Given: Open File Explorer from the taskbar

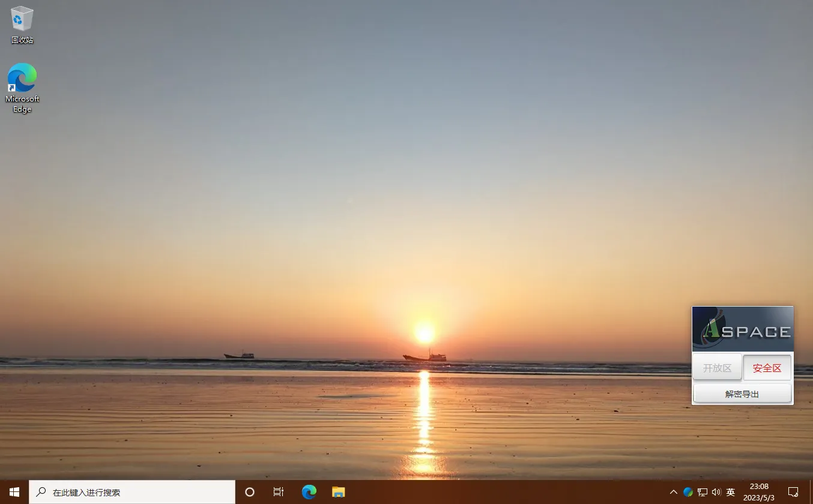Looking at the screenshot, I should (337, 492).
